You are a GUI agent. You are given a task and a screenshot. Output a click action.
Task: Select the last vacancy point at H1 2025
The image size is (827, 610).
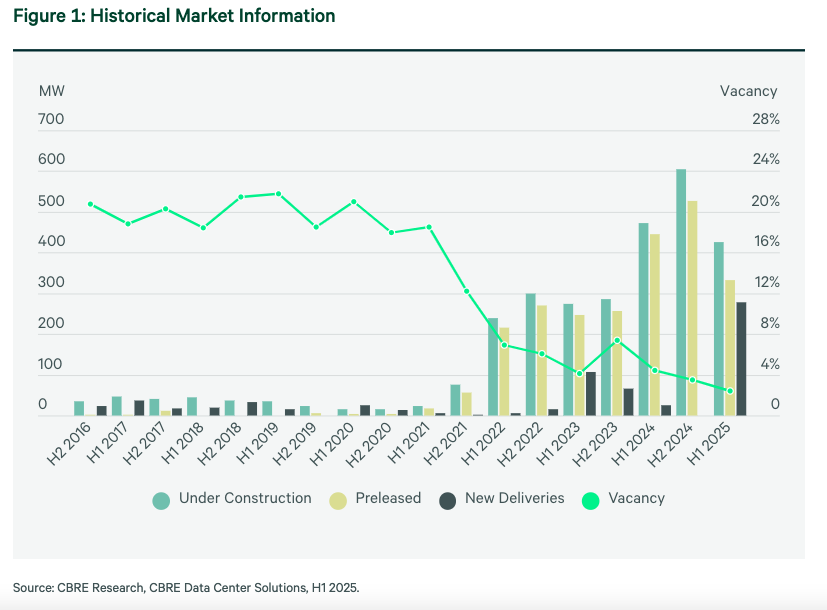pos(730,391)
